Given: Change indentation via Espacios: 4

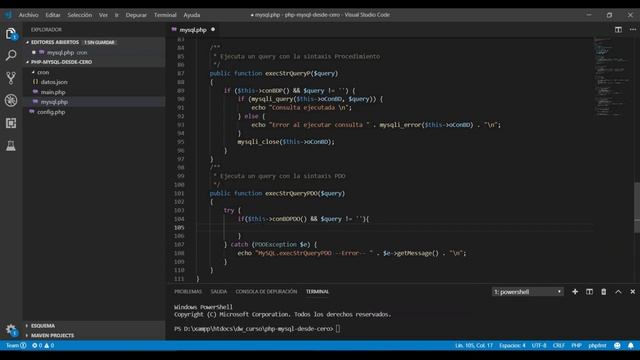Looking at the screenshot, I should click(x=512, y=345).
